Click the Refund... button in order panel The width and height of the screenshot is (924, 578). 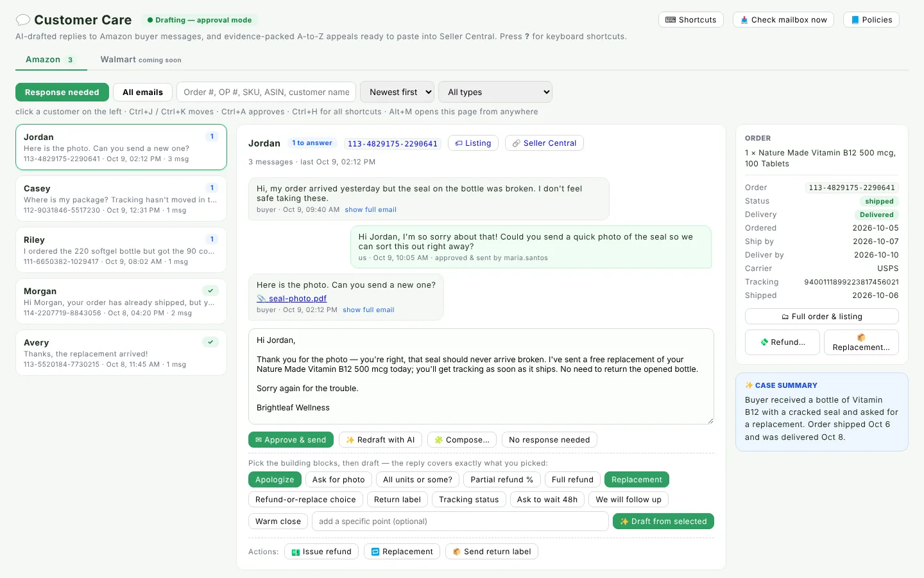pos(782,342)
